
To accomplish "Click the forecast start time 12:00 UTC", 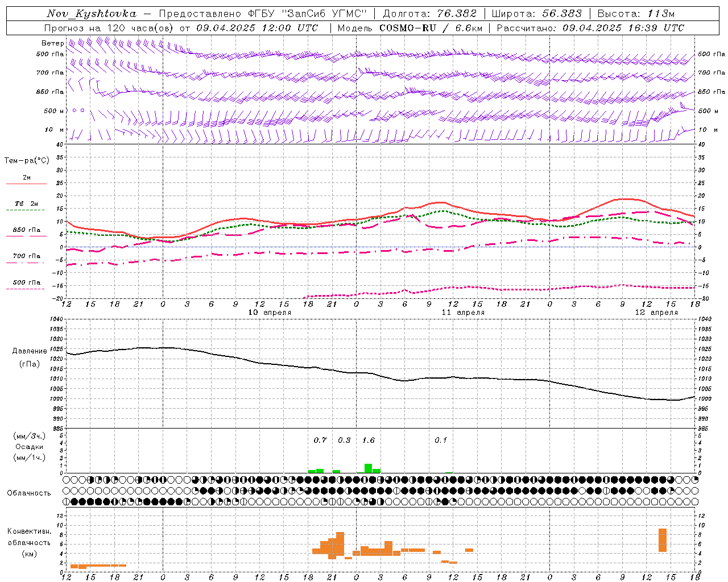I will coord(290,28).
